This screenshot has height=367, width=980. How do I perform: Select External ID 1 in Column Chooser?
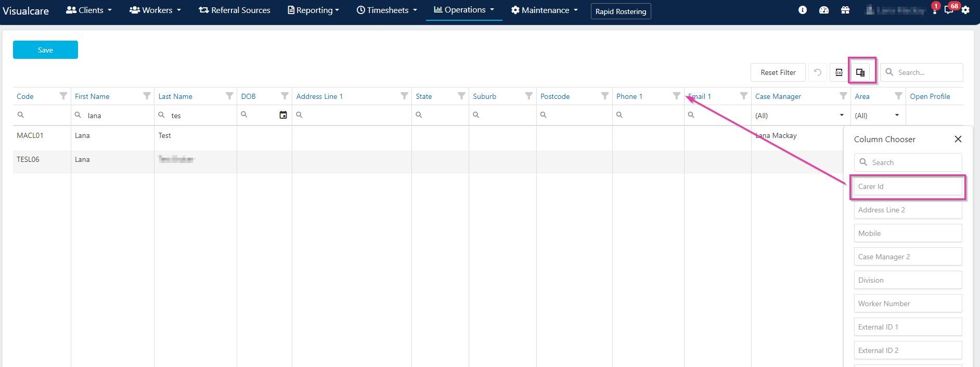tap(908, 327)
